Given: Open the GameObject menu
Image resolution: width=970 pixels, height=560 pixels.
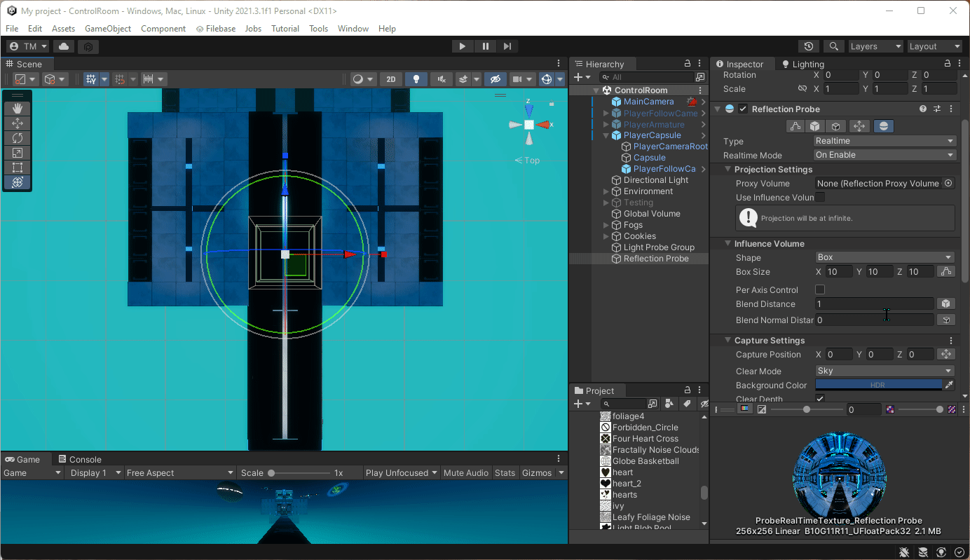Looking at the screenshot, I should tap(107, 28).
